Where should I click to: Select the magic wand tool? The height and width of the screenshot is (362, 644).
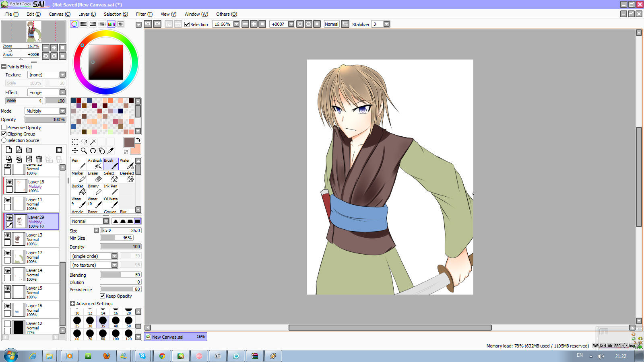(93, 142)
